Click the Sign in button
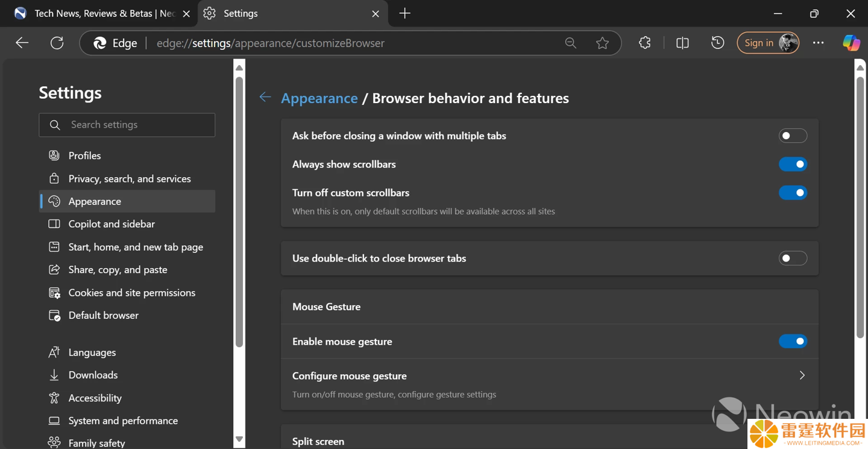This screenshot has height=449, width=868. tap(768, 43)
